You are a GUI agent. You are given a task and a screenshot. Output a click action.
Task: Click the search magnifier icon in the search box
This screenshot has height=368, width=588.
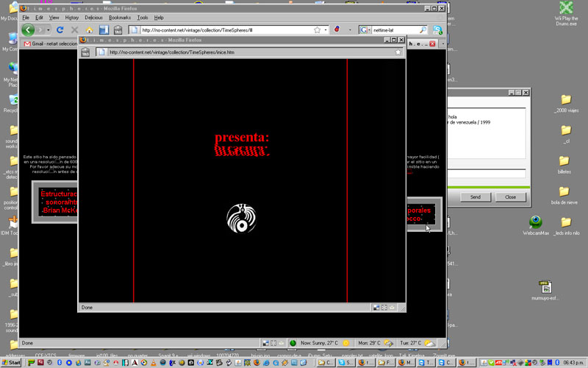(423, 30)
